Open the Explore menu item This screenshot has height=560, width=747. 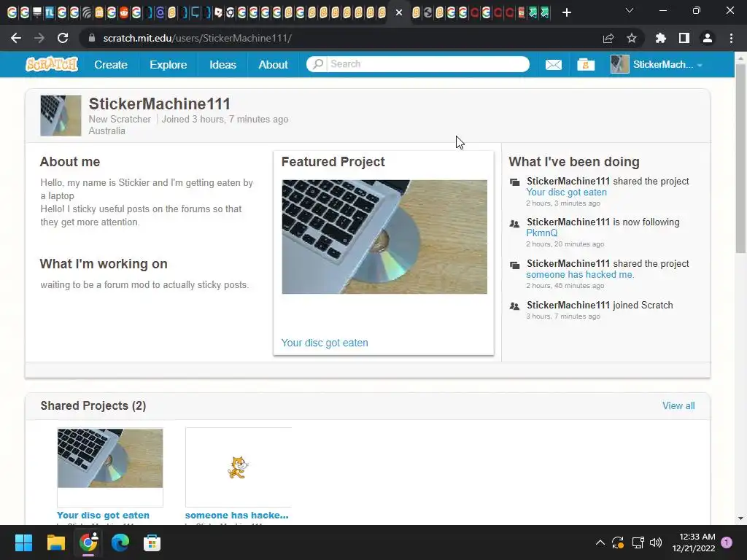coord(169,64)
